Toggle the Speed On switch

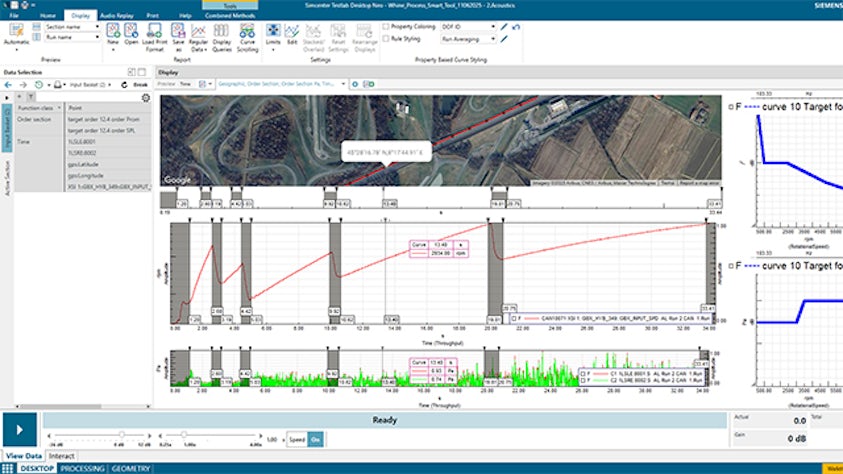(315, 439)
